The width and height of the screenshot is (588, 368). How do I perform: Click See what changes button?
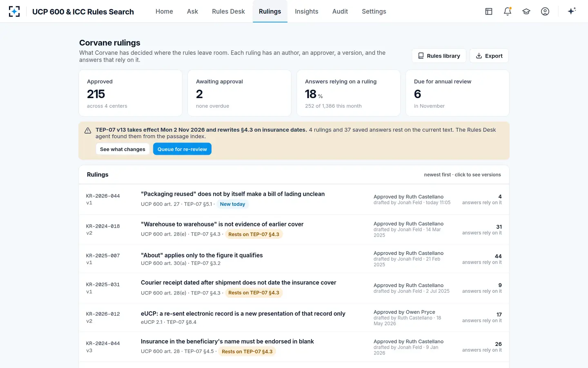(122, 149)
